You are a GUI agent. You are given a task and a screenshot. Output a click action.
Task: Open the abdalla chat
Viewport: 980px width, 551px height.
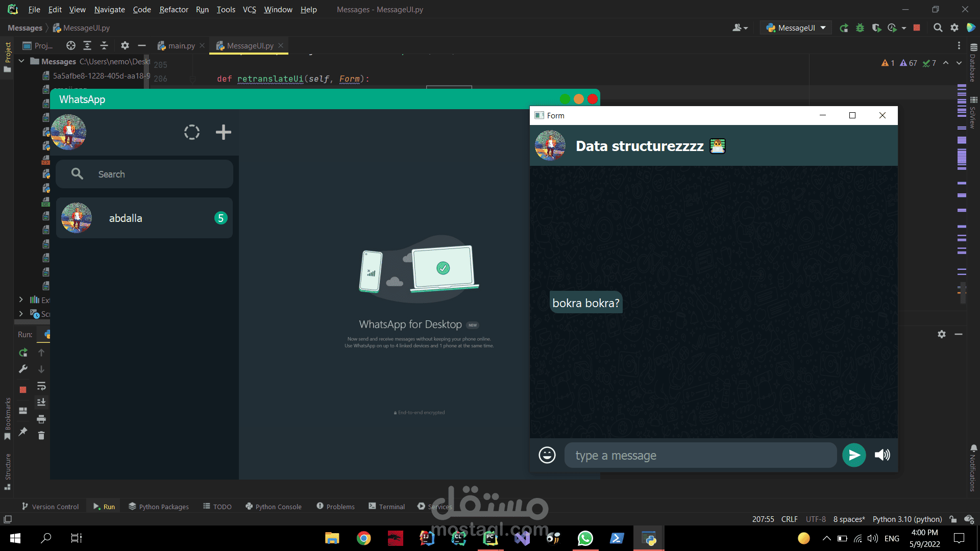(x=144, y=218)
